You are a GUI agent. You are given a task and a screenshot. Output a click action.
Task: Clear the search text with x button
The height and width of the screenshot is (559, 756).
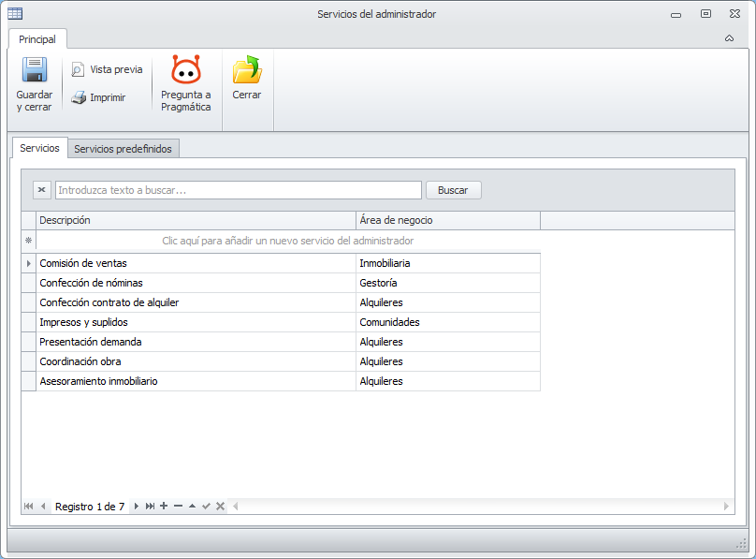(x=42, y=190)
